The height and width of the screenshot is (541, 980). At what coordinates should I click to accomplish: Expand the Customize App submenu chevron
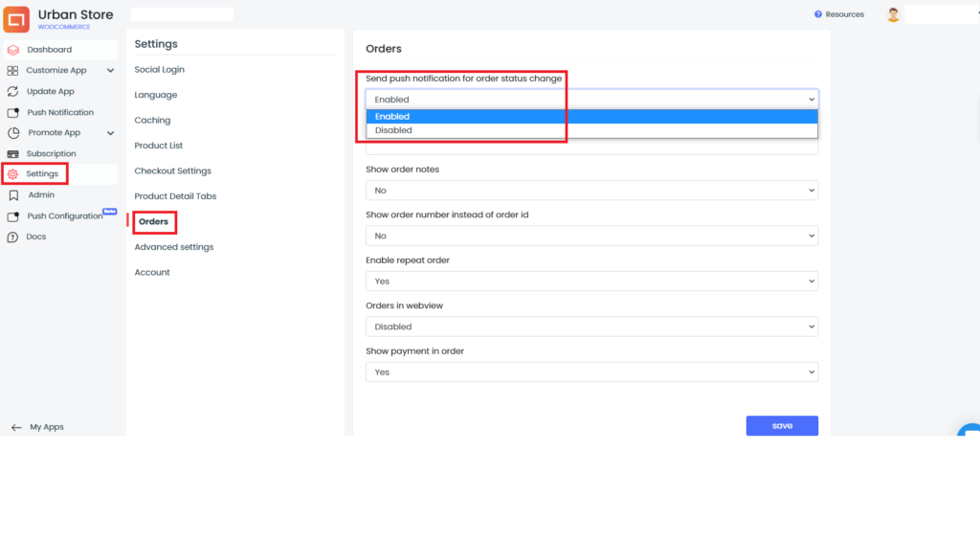click(x=111, y=71)
